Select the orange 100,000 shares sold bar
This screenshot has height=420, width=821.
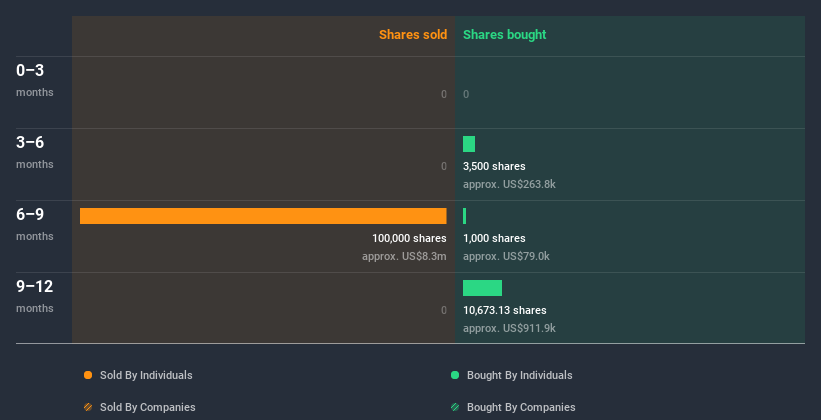pos(263,216)
